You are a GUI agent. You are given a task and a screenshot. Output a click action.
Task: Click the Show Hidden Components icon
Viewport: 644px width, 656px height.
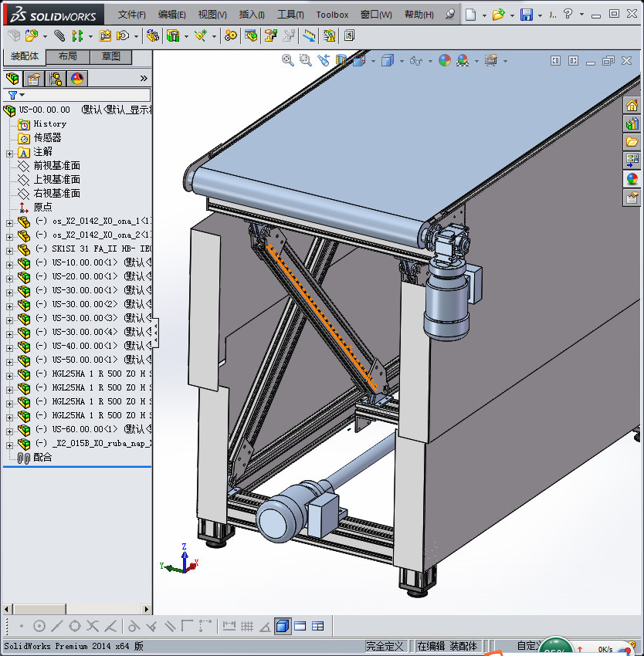tap(152, 36)
